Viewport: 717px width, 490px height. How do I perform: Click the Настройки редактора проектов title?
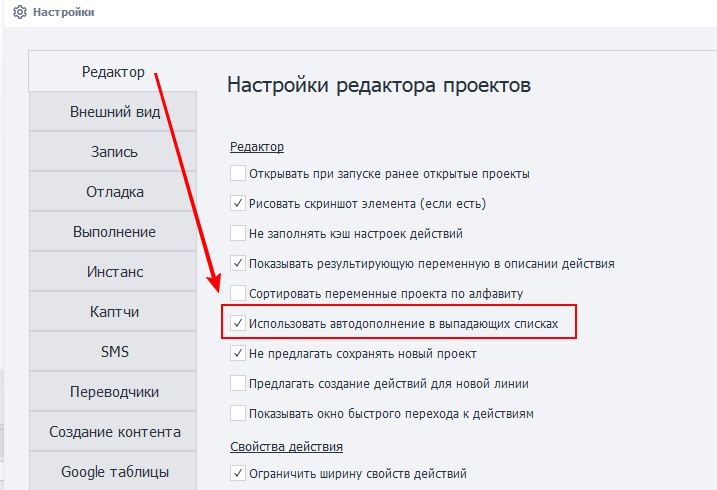(379, 85)
